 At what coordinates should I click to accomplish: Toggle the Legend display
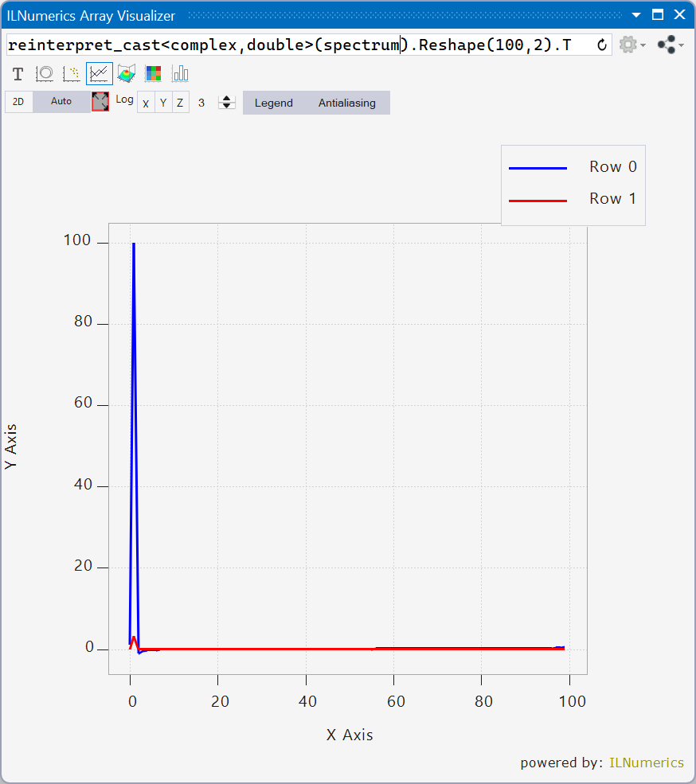pos(274,103)
